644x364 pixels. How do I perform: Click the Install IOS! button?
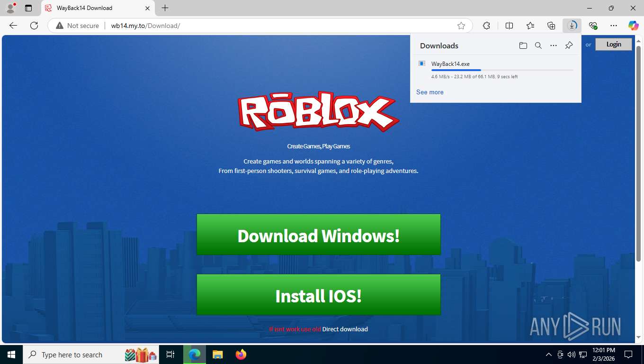coord(319,295)
